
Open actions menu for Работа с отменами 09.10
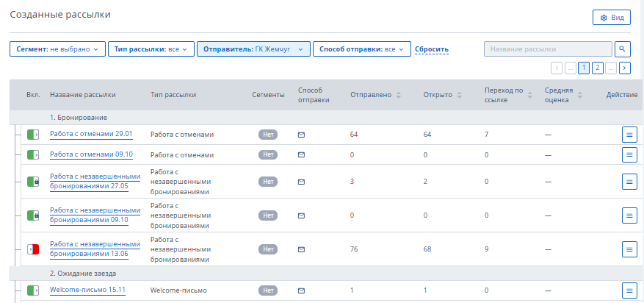629,154
